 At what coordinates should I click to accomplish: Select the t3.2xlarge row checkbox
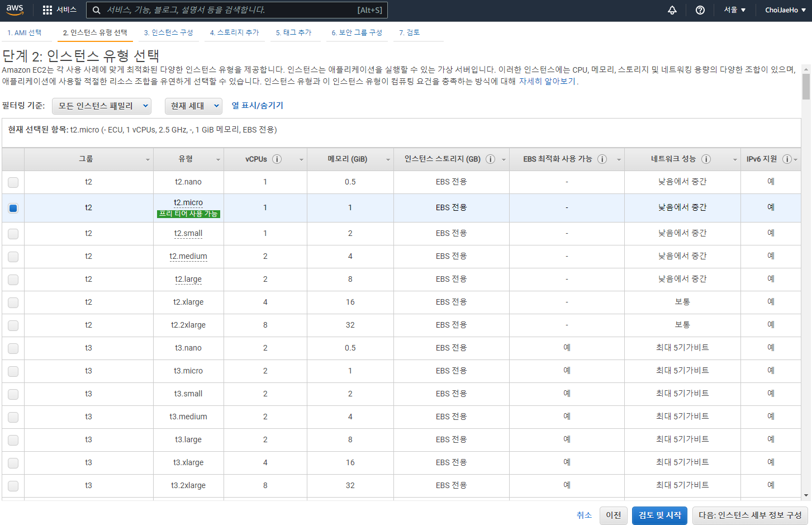click(13, 486)
